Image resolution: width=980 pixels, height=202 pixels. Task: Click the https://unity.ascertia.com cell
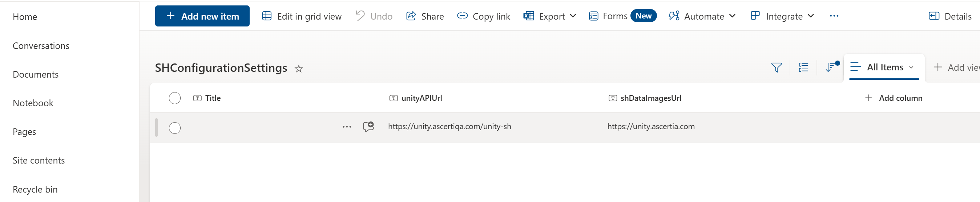pyautogui.click(x=650, y=127)
